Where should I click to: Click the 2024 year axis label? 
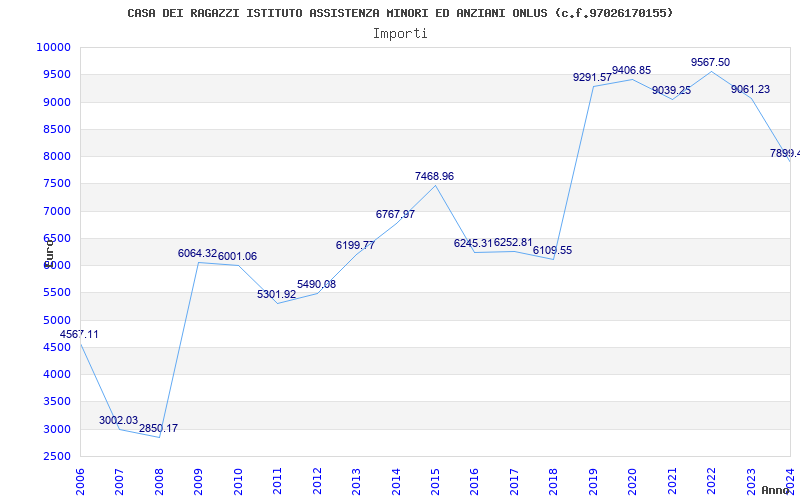coord(790,482)
